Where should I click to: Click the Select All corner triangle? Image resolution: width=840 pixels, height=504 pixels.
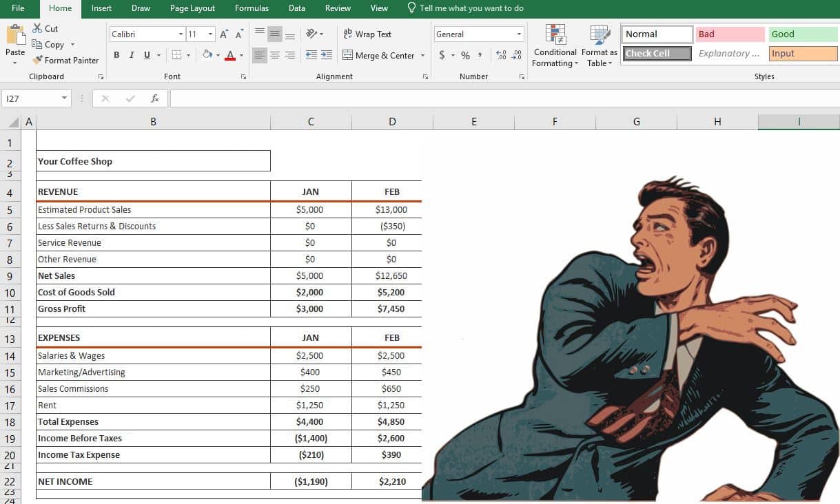tap(13, 122)
